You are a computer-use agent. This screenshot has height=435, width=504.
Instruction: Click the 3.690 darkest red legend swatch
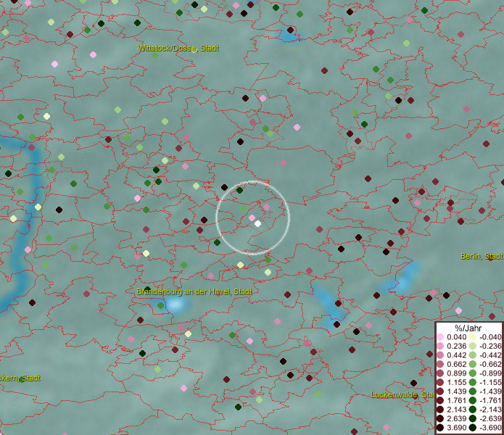pos(440,428)
